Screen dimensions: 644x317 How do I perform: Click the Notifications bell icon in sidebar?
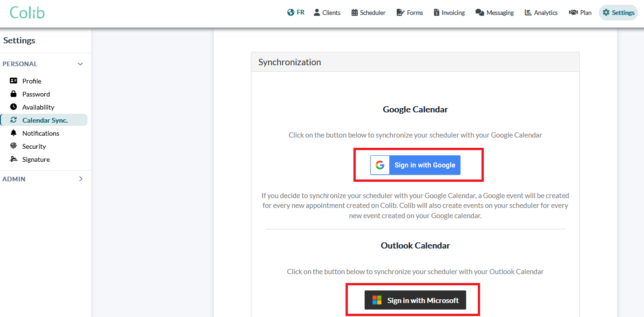pyautogui.click(x=14, y=133)
